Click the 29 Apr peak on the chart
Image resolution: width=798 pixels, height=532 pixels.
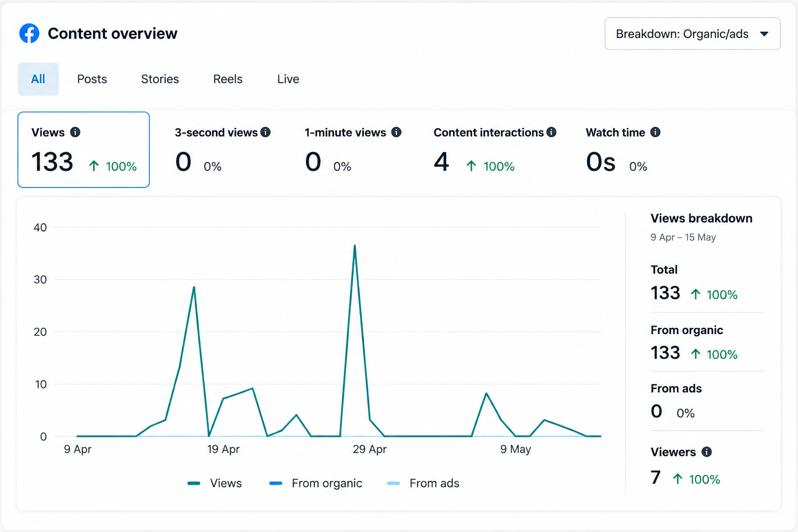click(355, 246)
